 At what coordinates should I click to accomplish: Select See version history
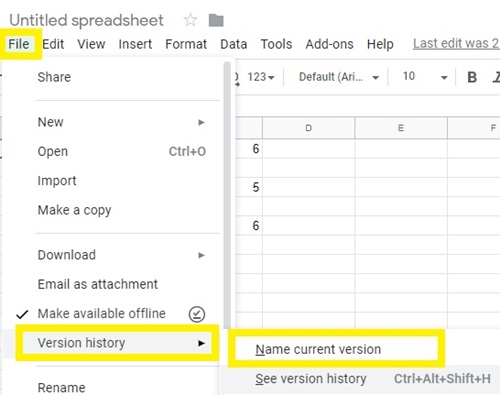(360, 379)
